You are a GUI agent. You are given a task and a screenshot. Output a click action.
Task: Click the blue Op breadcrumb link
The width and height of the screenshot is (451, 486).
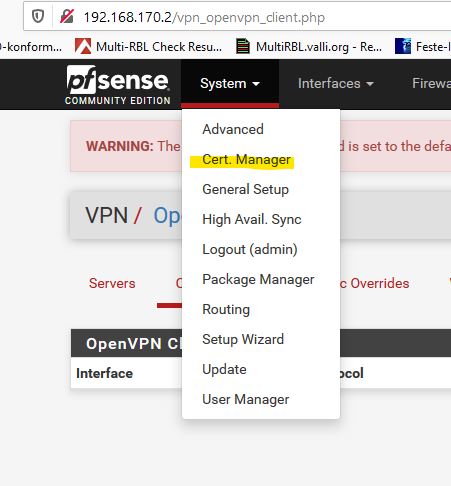(x=167, y=216)
